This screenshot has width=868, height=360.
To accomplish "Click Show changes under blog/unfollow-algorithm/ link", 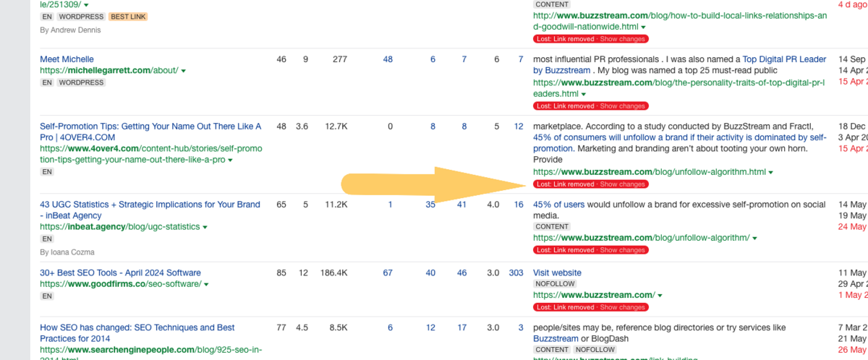I will (622, 250).
